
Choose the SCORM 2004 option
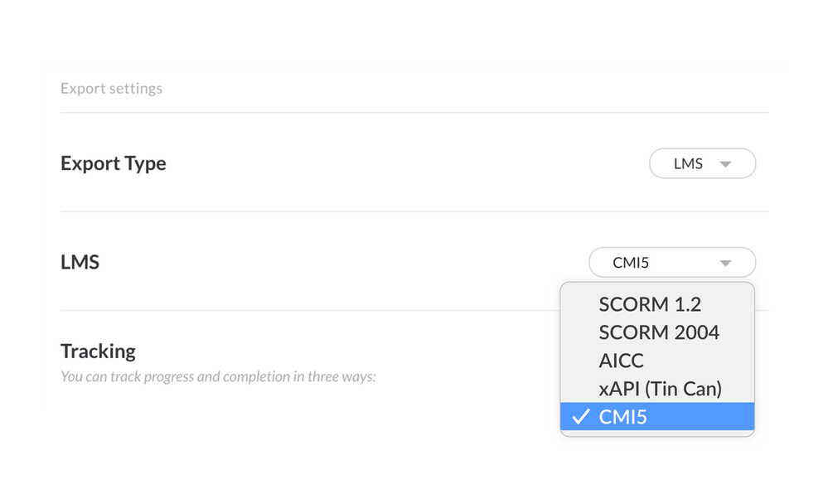tap(659, 332)
